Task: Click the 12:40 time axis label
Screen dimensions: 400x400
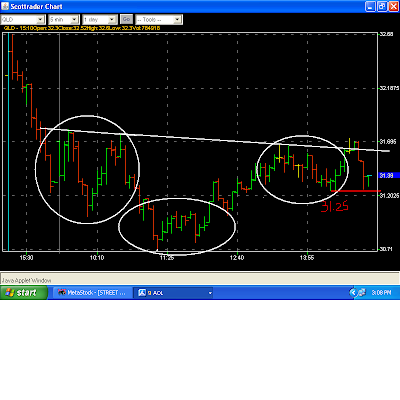Action: (x=237, y=258)
